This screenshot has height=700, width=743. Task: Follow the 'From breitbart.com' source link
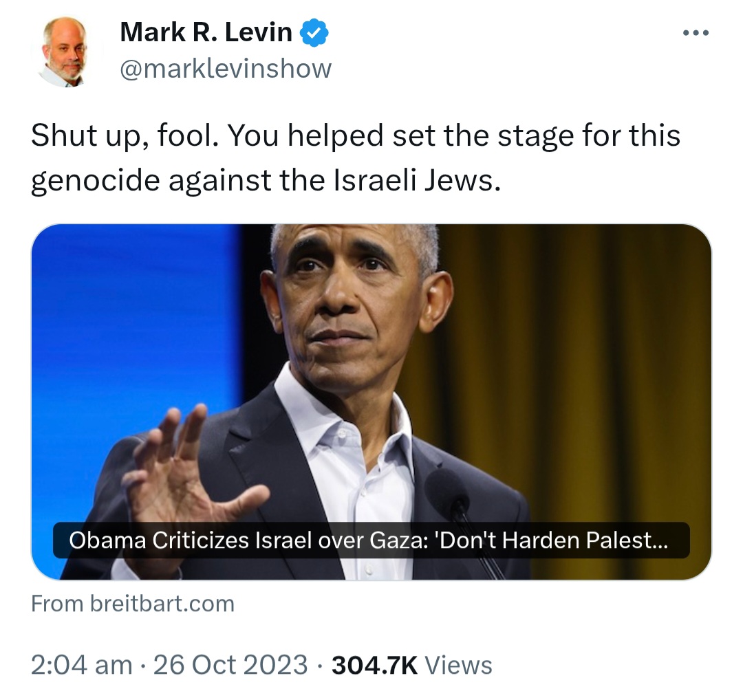click(x=133, y=604)
